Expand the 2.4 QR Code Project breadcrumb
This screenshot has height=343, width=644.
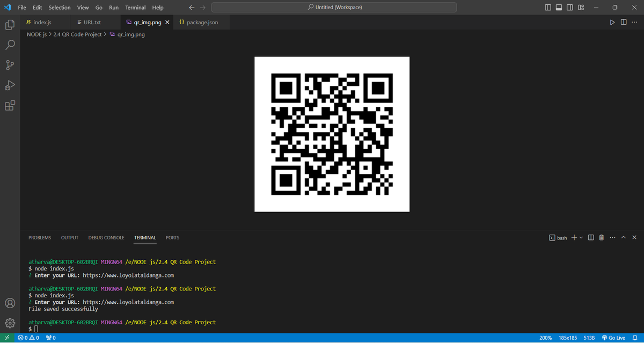[77, 34]
